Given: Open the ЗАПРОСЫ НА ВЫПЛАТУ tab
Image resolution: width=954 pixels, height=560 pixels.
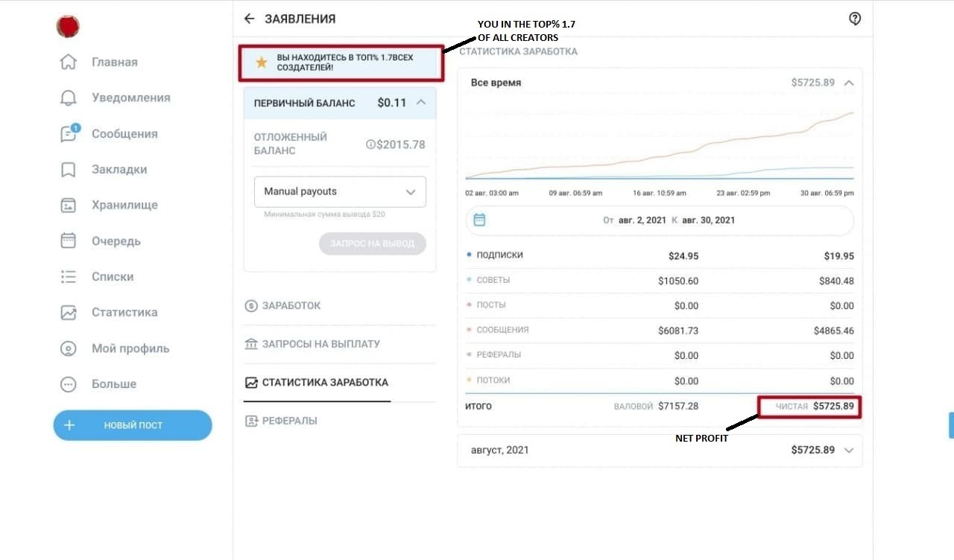Looking at the screenshot, I should click(x=320, y=344).
